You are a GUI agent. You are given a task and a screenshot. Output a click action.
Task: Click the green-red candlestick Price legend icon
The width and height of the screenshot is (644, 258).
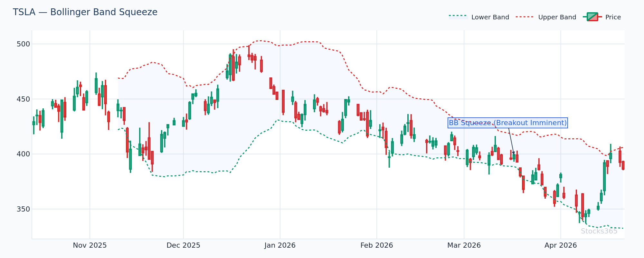click(592, 17)
